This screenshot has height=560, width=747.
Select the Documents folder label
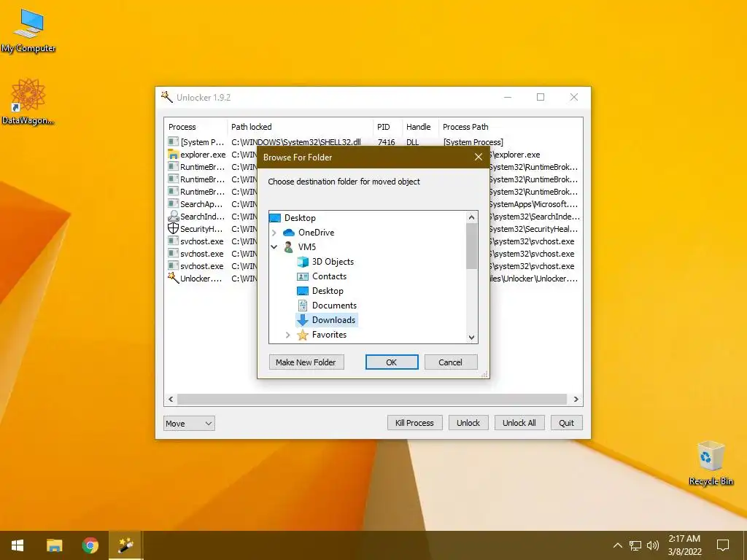click(334, 306)
